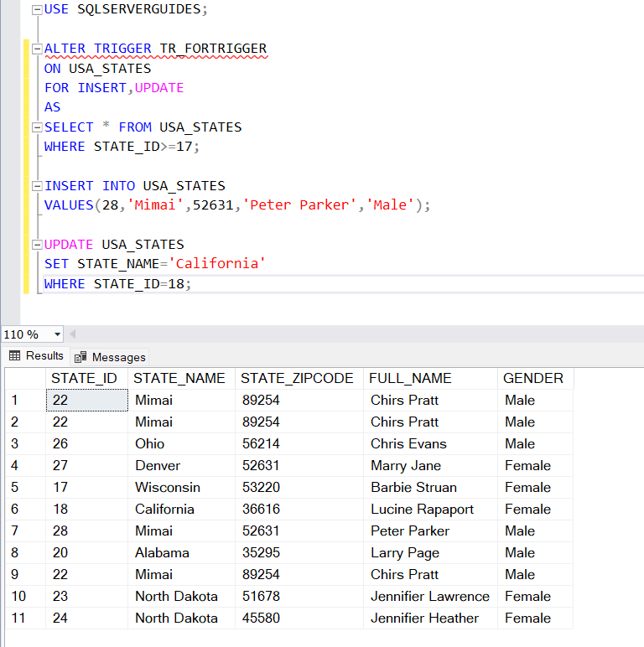The image size is (644, 647).
Task: Click the 'Denver' state name cell
Action: click(182, 466)
